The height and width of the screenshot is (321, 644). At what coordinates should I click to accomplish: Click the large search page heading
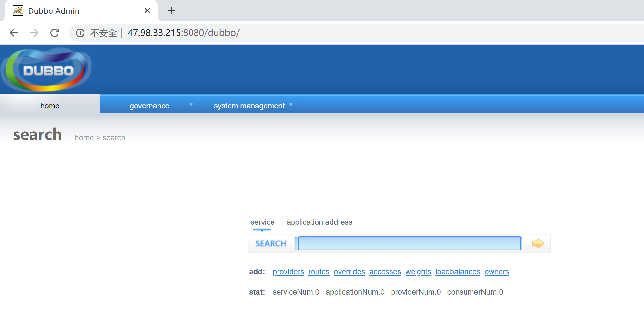37,134
